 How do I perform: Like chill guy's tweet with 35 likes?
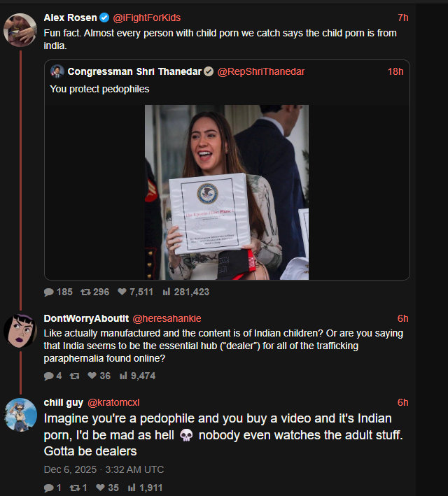(x=100, y=488)
